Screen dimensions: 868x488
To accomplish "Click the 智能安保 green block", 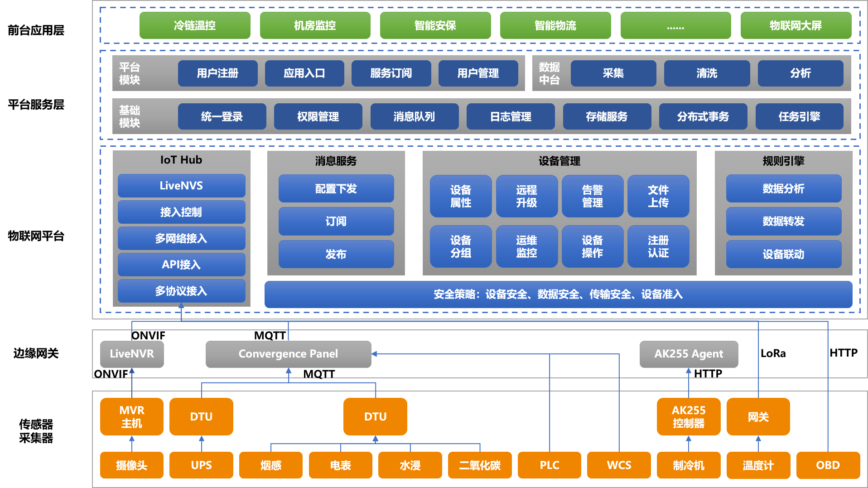I will point(435,25).
